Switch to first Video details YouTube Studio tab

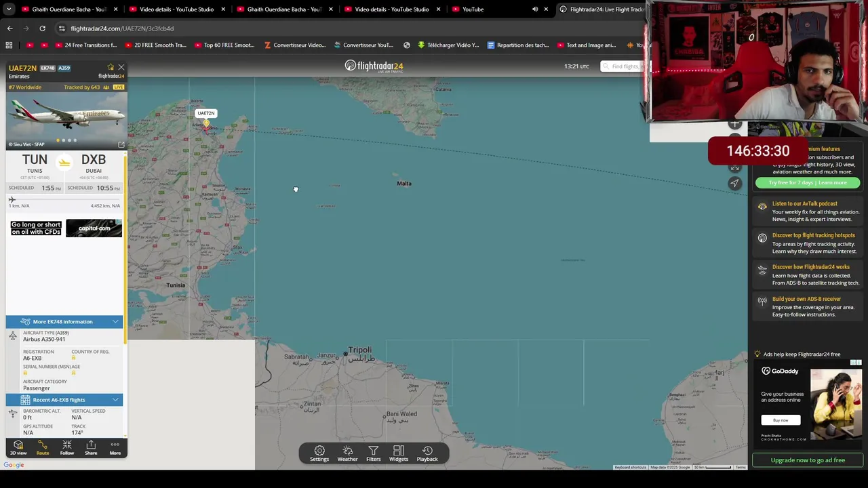[176, 9]
